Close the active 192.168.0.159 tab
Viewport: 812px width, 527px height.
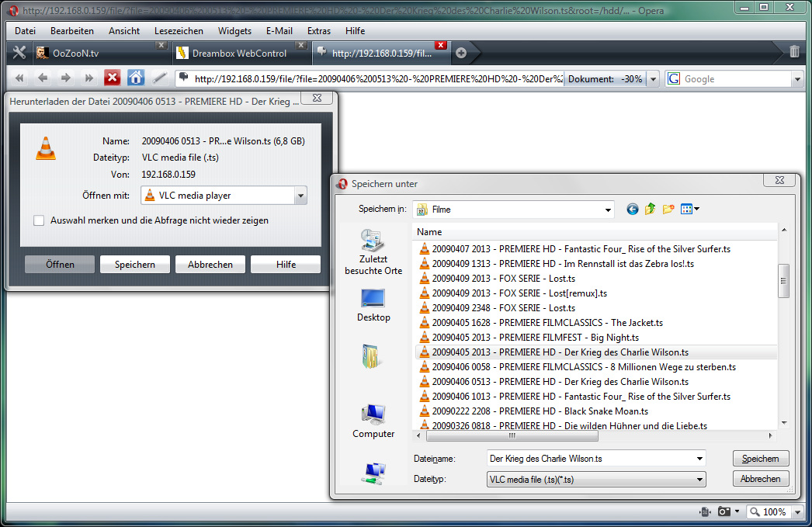pos(441,46)
